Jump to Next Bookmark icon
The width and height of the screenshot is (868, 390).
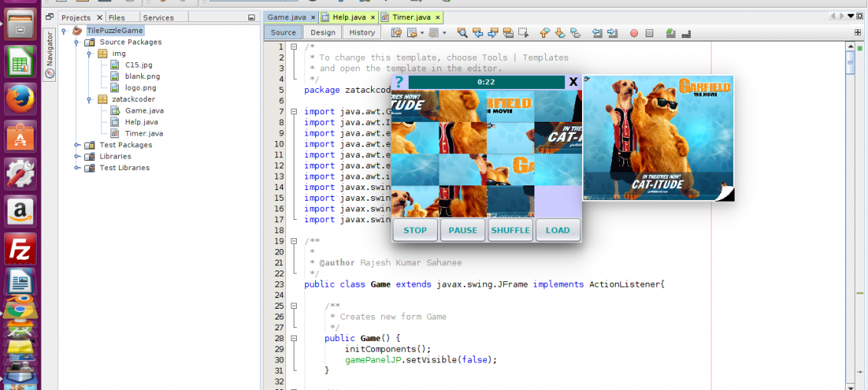[x=560, y=33]
